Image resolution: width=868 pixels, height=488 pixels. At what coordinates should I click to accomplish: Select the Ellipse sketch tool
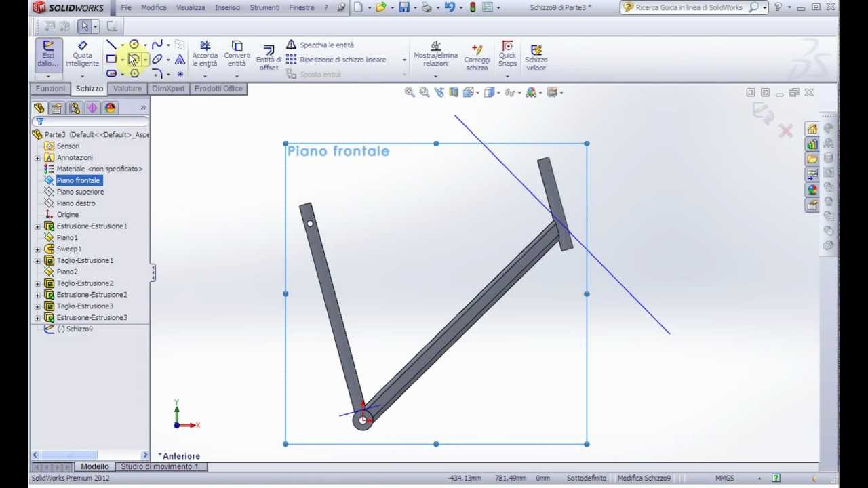point(157,59)
